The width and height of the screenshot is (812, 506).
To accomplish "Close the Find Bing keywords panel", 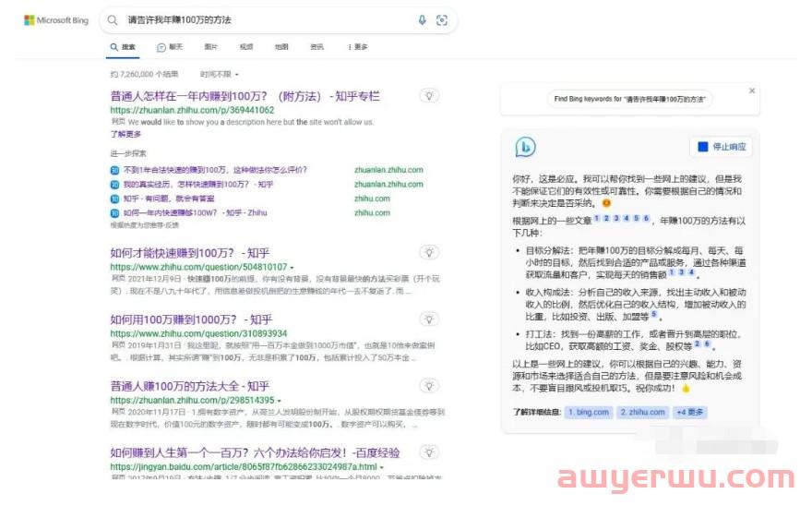I will pos(752,90).
